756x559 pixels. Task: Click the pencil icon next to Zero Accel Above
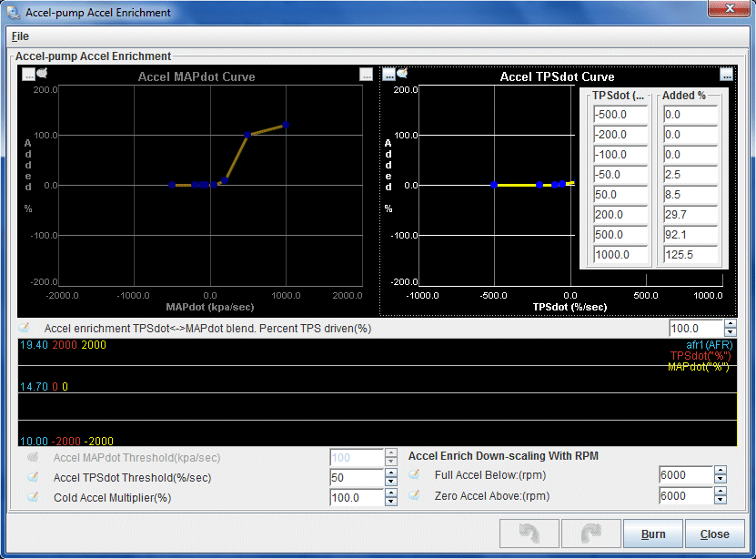tap(415, 496)
